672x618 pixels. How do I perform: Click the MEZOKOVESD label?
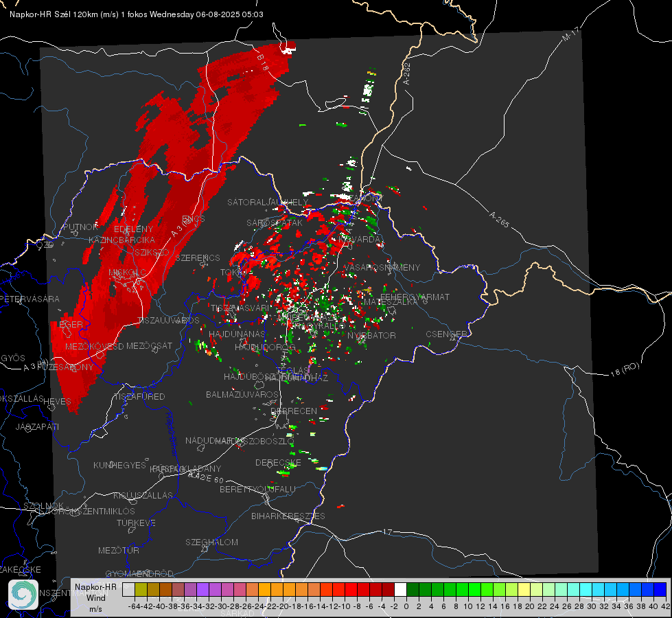[94, 346]
